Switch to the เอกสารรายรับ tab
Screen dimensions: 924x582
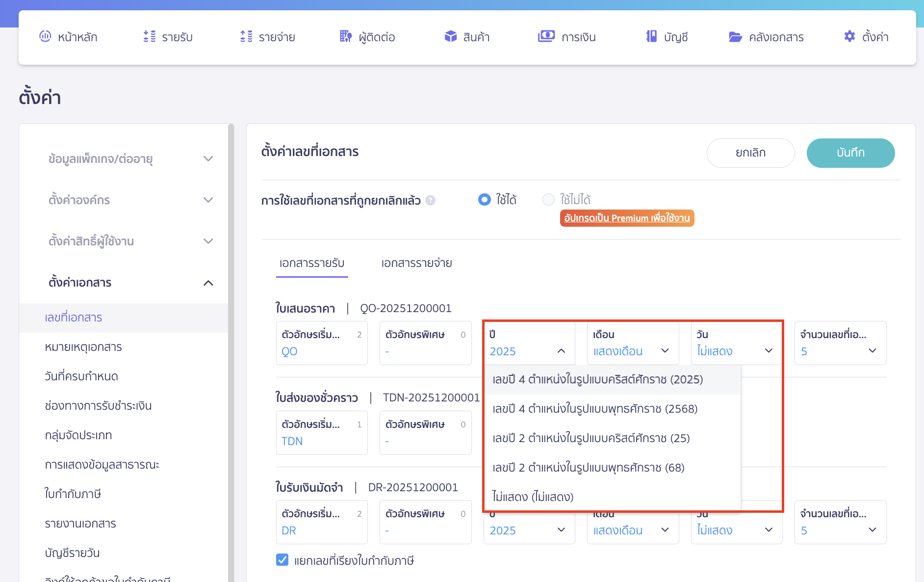(x=312, y=263)
